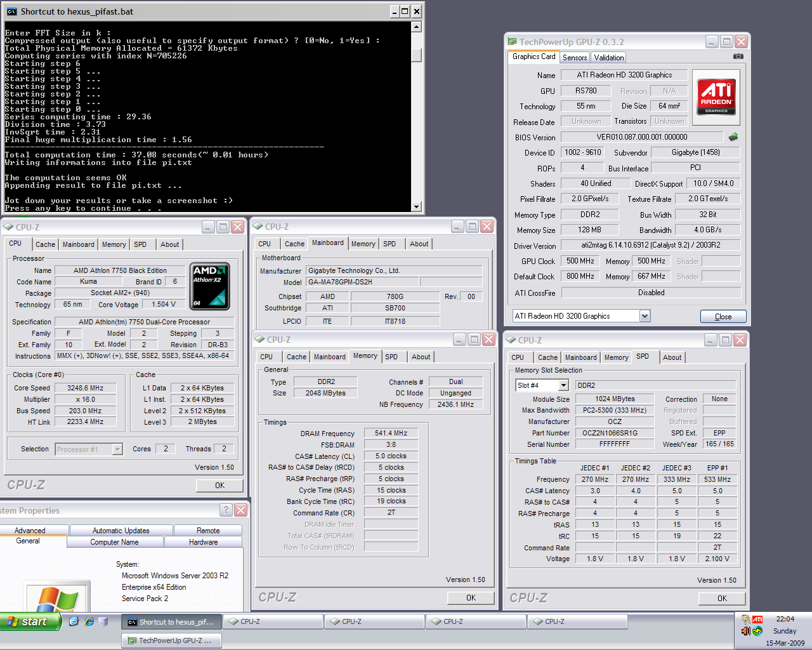The image size is (812, 650).
Task: Click the ATI Radeon Graphics logo
Action: click(x=716, y=96)
